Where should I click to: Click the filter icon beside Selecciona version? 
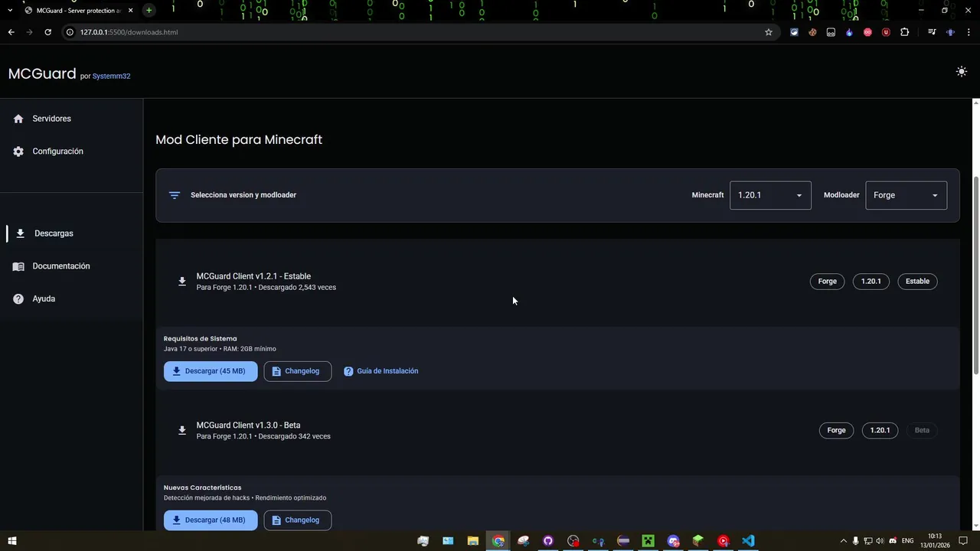[175, 195]
